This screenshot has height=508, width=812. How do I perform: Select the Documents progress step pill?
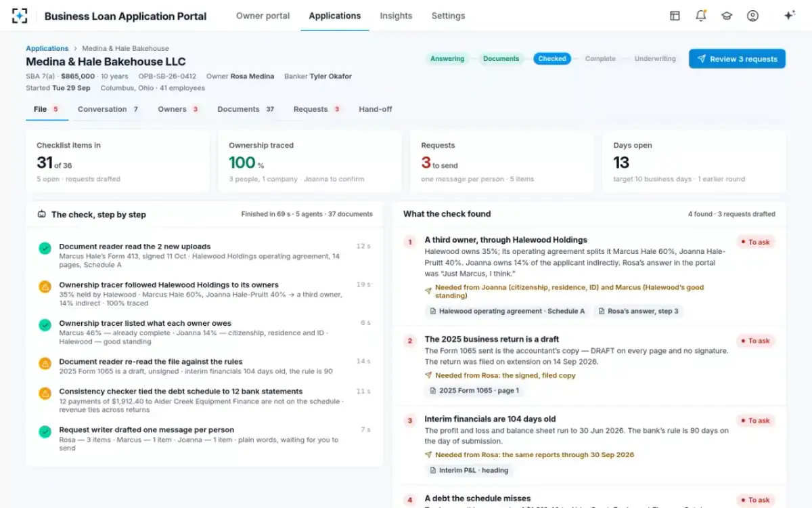pos(501,59)
